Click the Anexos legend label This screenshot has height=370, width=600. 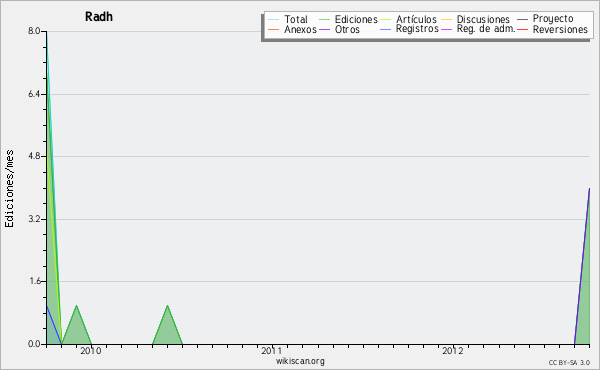coord(300,30)
